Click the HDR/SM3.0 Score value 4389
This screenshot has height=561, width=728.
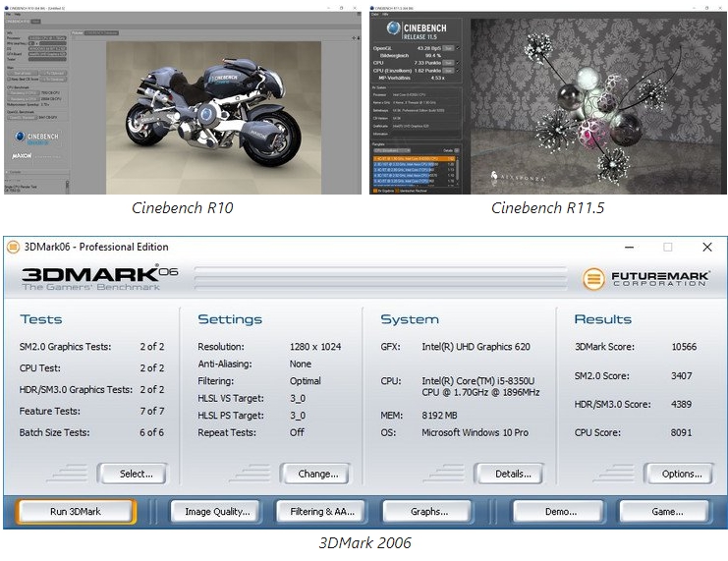click(681, 404)
